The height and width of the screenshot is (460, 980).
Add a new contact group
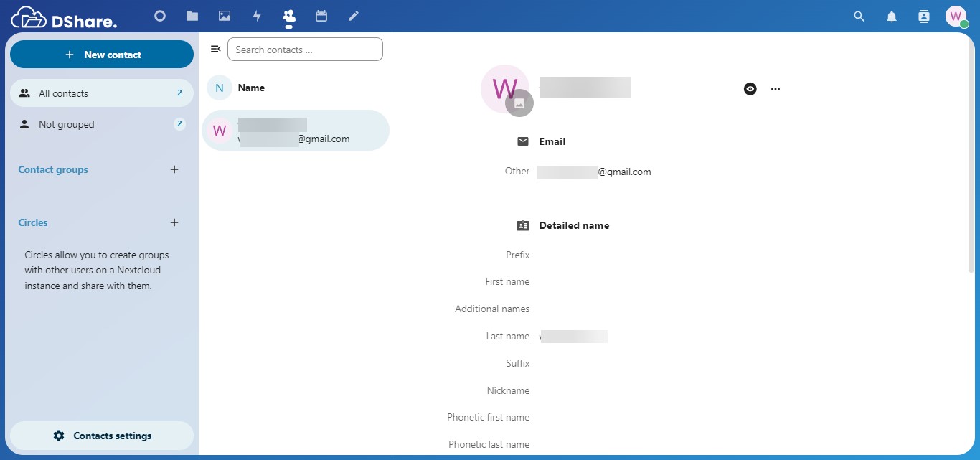pyautogui.click(x=174, y=170)
